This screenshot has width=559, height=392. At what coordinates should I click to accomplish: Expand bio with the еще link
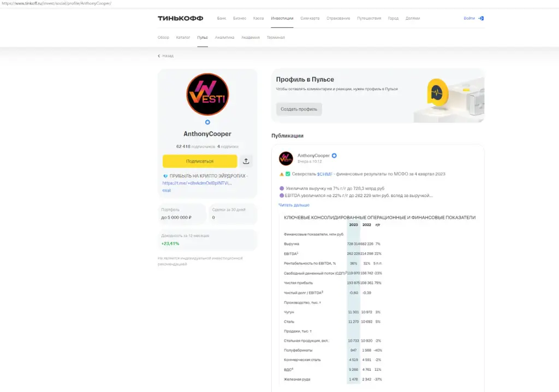pos(166,190)
